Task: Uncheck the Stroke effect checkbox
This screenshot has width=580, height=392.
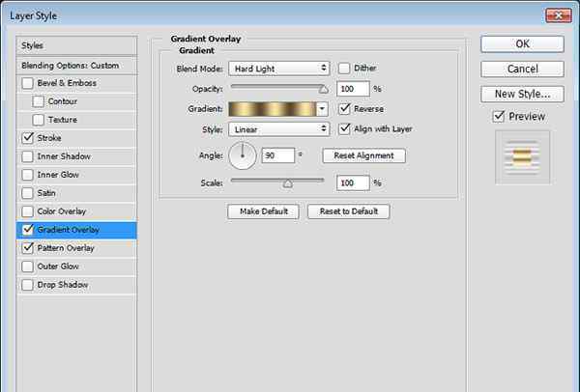Action: point(27,138)
